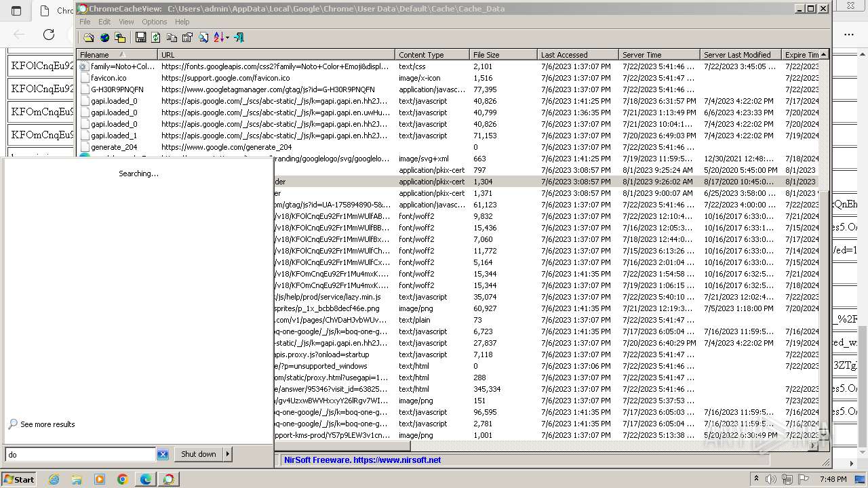Viewport: 868px width, 488px height.
Task: Click the Find magnifier toolbar icon
Action: 203,37
